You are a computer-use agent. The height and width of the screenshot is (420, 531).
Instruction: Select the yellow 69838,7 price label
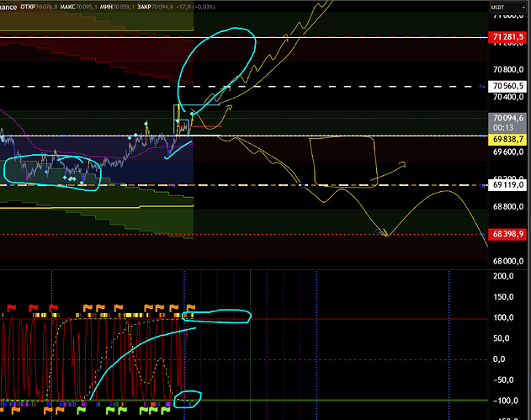tap(507, 137)
